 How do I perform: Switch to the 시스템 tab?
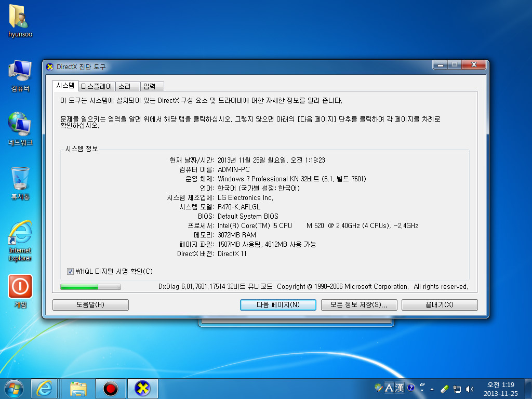(65, 86)
